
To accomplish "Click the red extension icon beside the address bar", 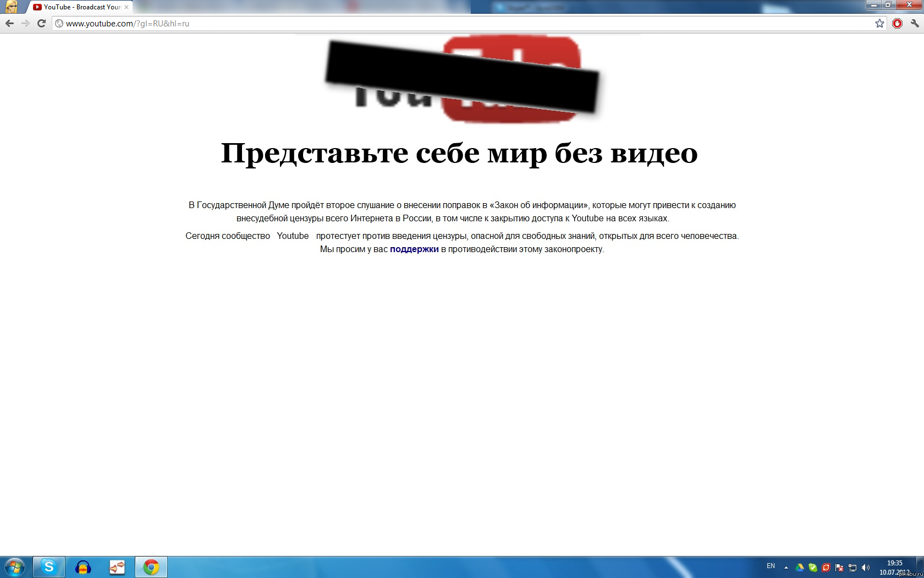I will 898,24.
